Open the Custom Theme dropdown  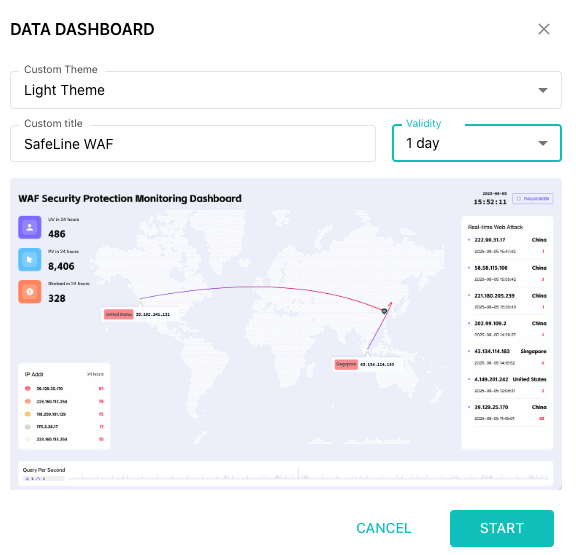tap(286, 90)
